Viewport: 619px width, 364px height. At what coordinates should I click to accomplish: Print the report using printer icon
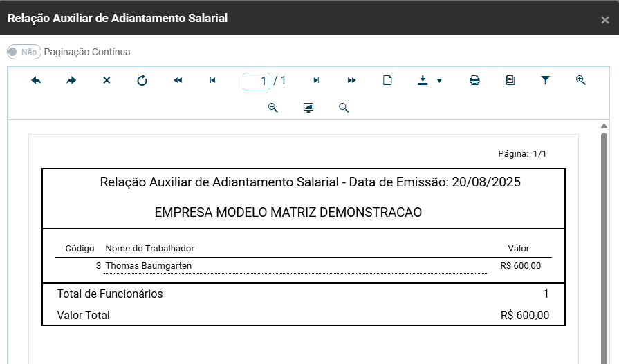474,81
